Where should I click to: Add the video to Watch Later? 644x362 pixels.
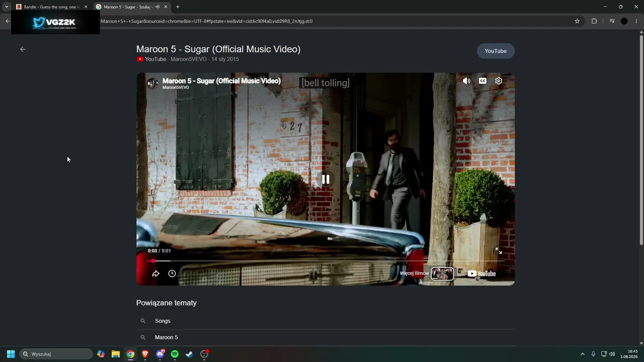pyautogui.click(x=172, y=274)
